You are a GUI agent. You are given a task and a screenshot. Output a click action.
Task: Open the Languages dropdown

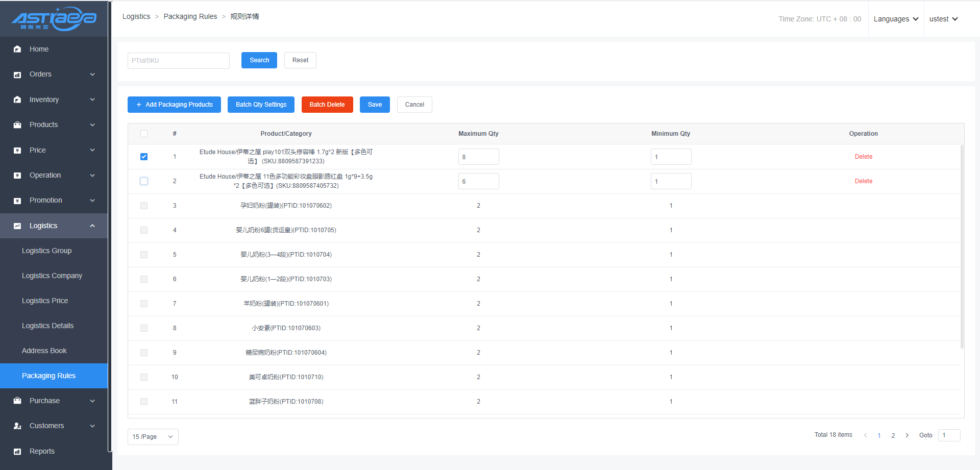896,19
